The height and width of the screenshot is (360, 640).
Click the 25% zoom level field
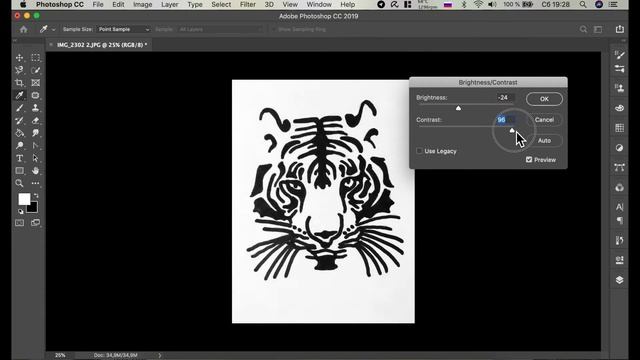coord(60,355)
